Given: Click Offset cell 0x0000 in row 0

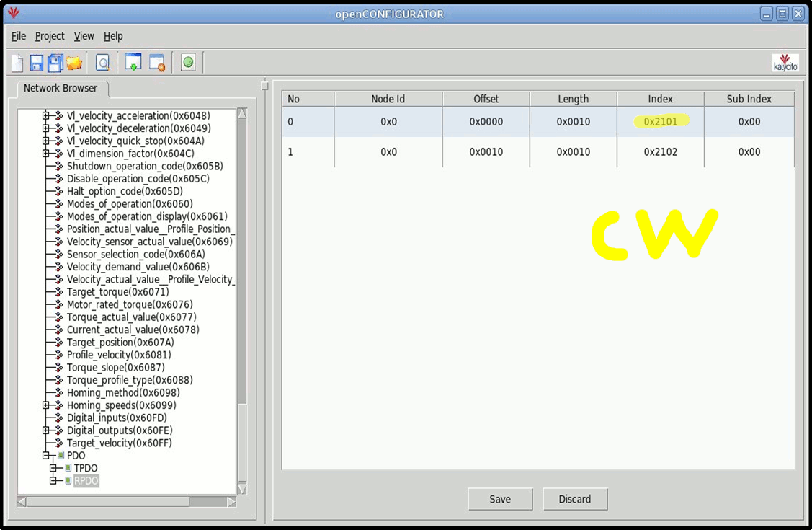Looking at the screenshot, I should (486, 122).
